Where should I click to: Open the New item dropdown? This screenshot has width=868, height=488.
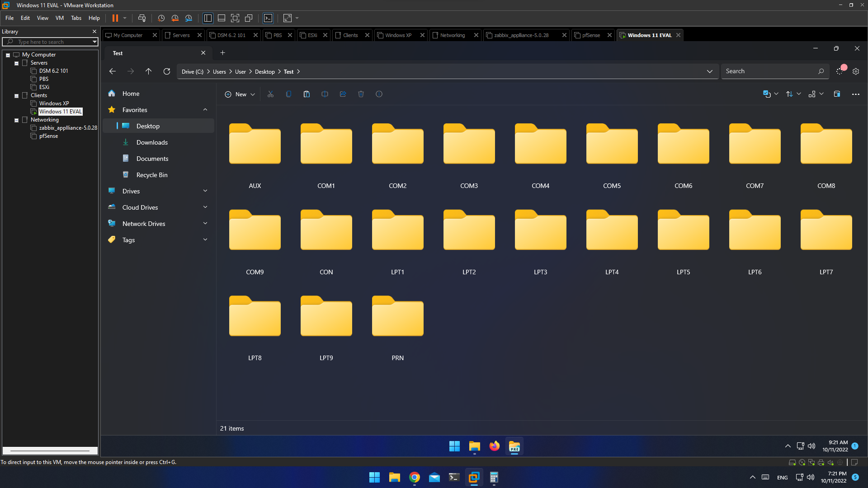(239, 94)
